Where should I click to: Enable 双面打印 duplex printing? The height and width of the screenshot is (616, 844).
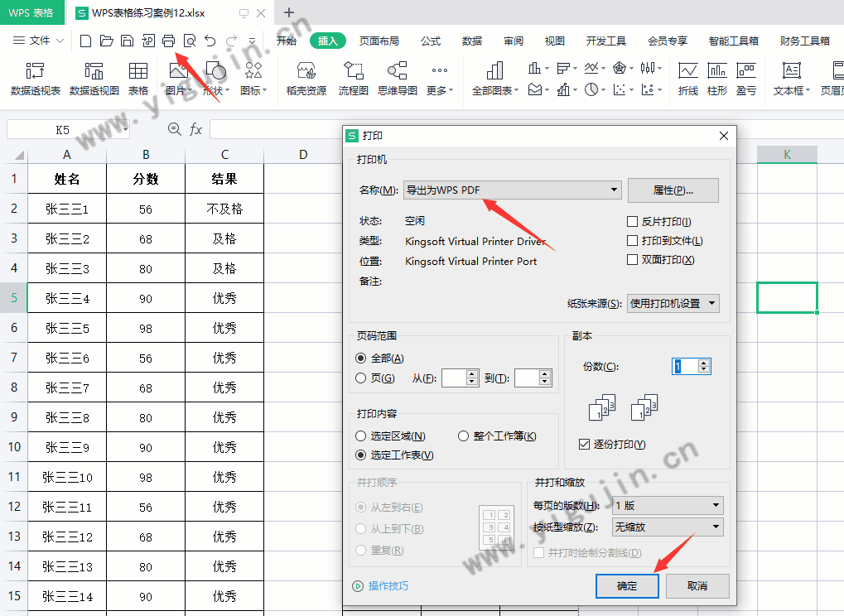click(633, 260)
